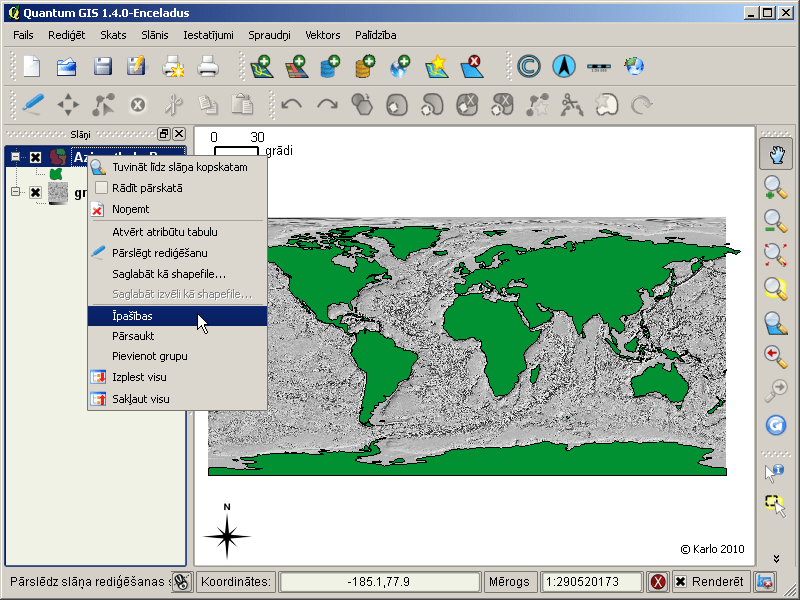This screenshot has height=600, width=800.
Task: Click Zoom Full extent icon
Action: (x=776, y=255)
